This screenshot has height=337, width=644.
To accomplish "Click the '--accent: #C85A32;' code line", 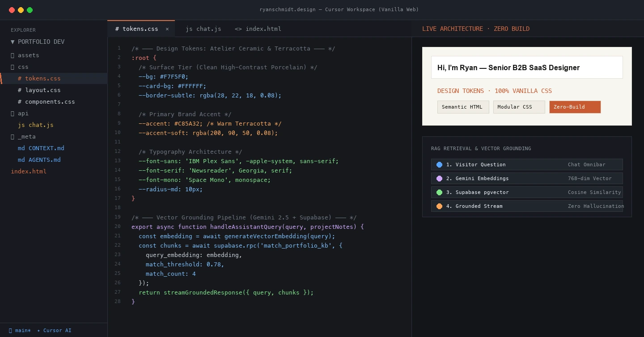I will [x=210, y=124].
